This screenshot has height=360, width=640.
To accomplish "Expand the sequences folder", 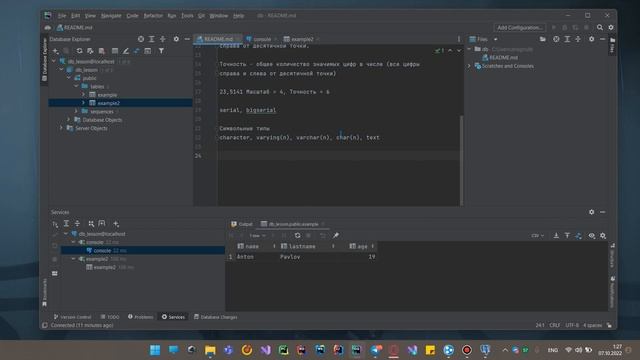I will pos(76,111).
